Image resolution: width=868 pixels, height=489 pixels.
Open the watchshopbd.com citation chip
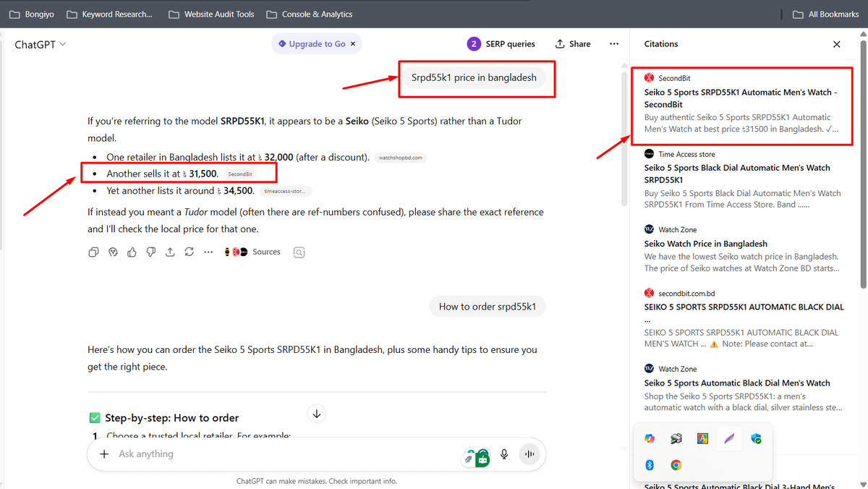pyautogui.click(x=401, y=158)
